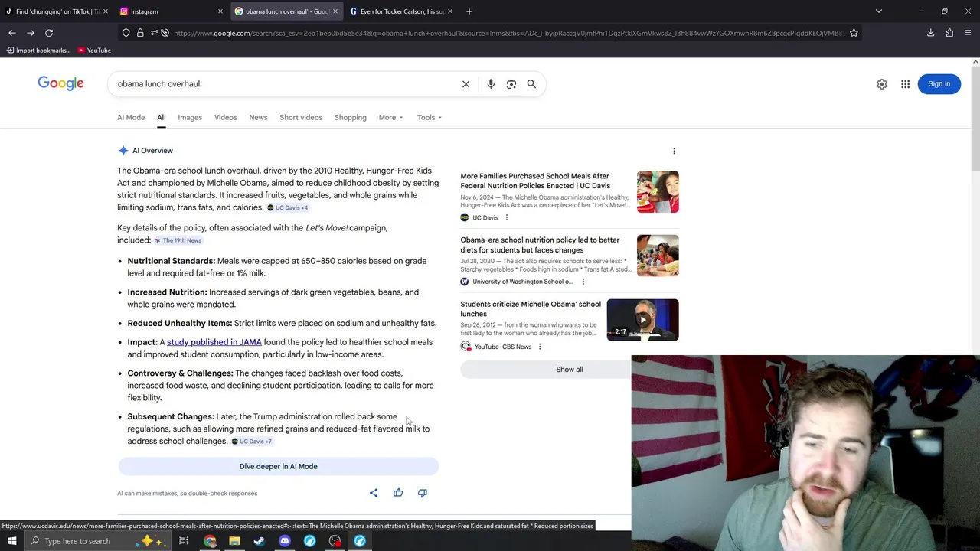The width and height of the screenshot is (980, 551).
Task: Open Google quick settings gear
Action: pyautogui.click(x=882, y=84)
